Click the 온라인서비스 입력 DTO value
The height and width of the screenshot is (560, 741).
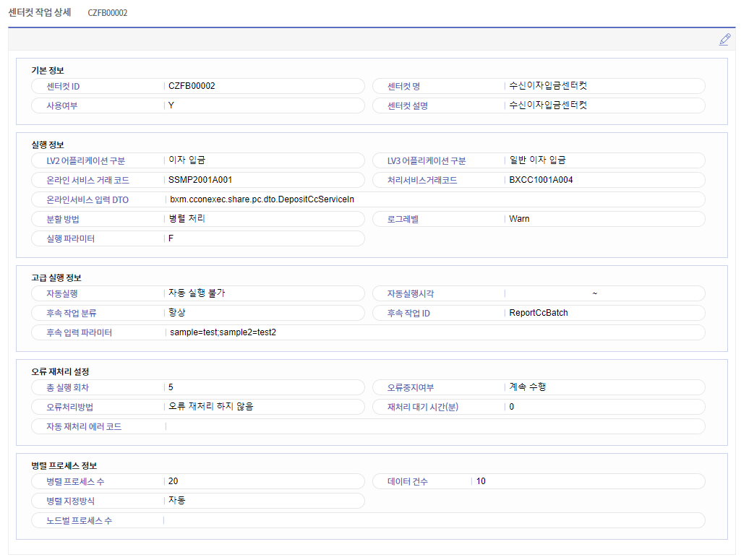[262, 199]
